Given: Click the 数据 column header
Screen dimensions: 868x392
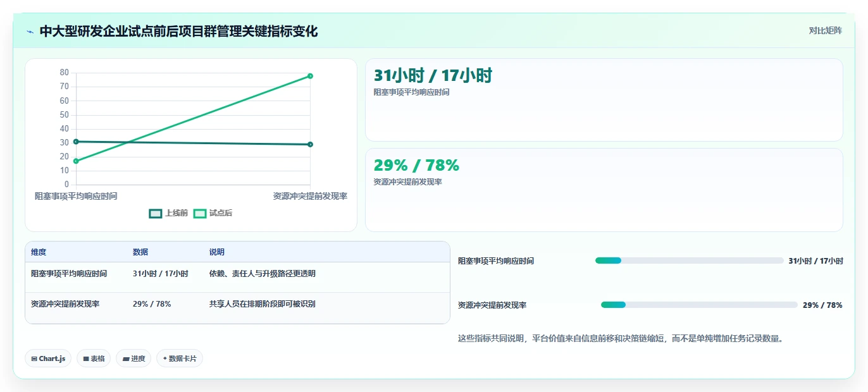Looking at the screenshot, I should [140, 252].
